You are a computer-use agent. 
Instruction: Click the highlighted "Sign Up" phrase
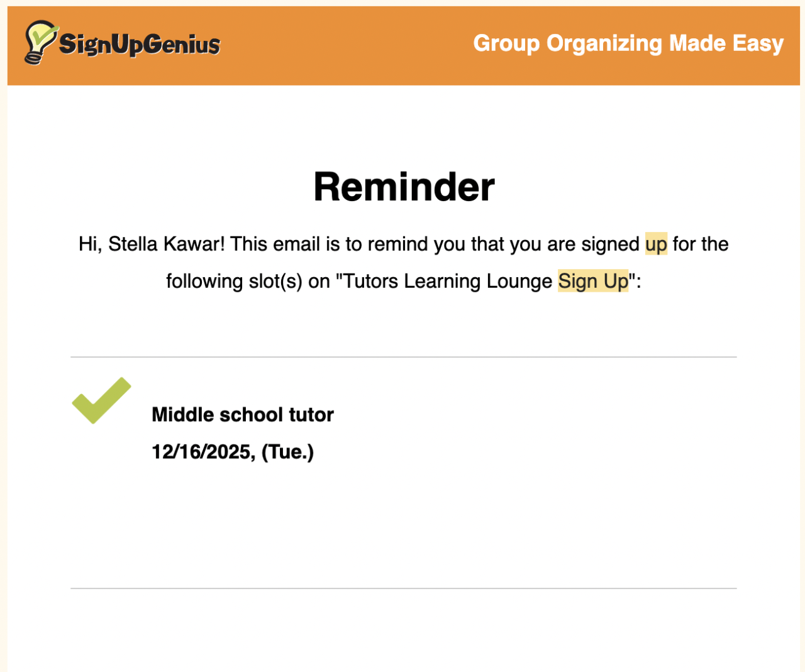coord(593,281)
